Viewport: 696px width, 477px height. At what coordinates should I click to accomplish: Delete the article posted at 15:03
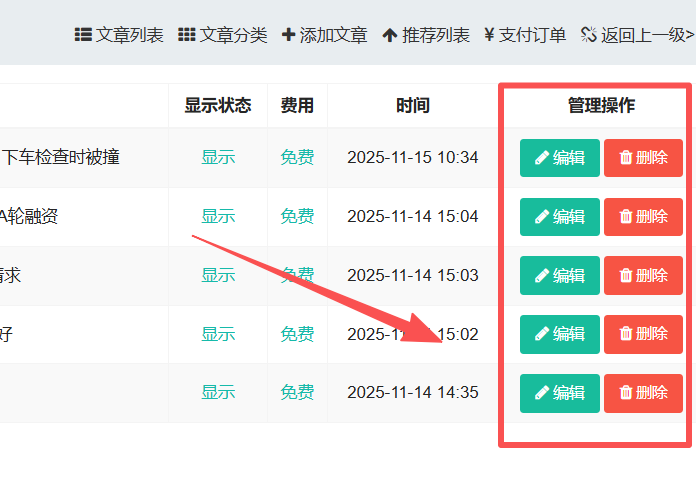(x=643, y=275)
